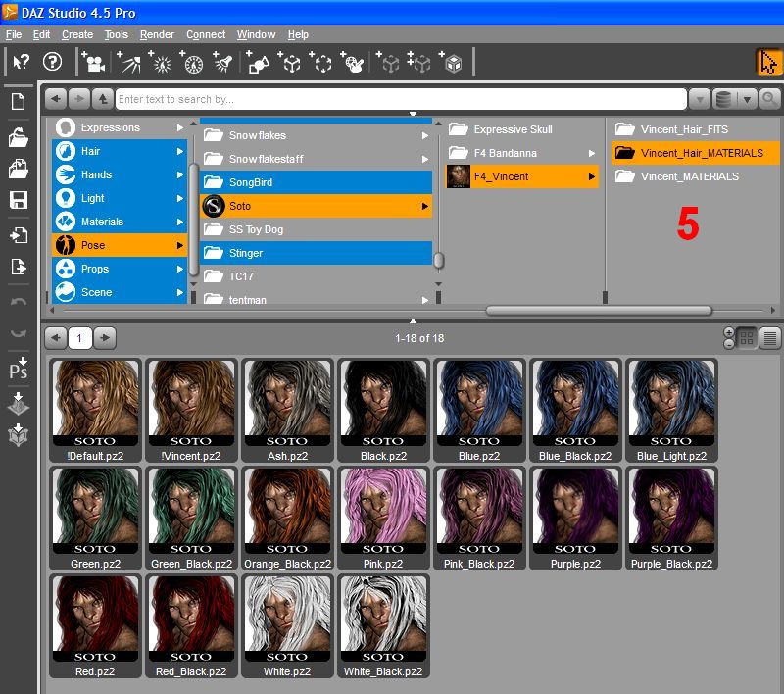Select the Pink.pz2 hair thumbnail
Viewport: 784px width, 694px height.
pyautogui.click(x=383, y=518)
